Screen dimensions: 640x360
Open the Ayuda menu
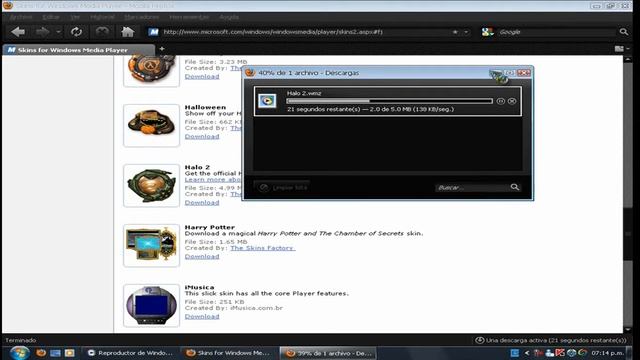pyautogui.click(x=229, y=17)
